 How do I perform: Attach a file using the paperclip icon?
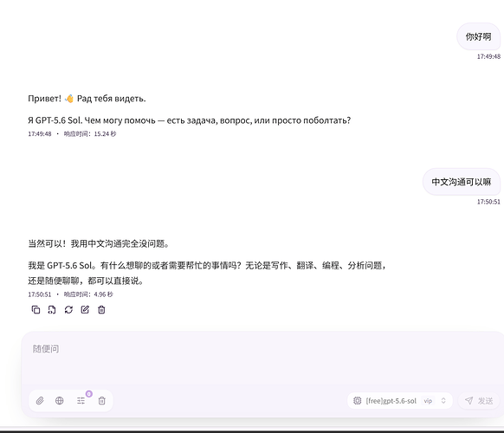click(40, 401)
